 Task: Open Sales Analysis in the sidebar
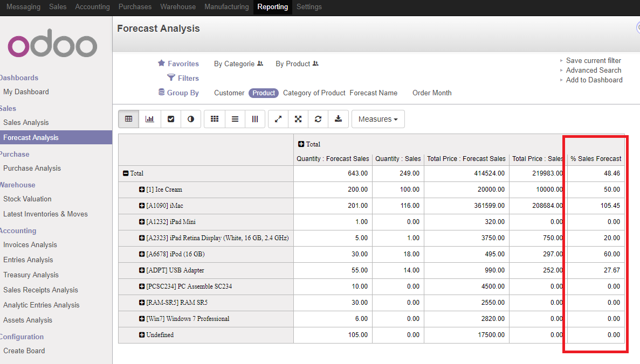(x=26, y=122)
